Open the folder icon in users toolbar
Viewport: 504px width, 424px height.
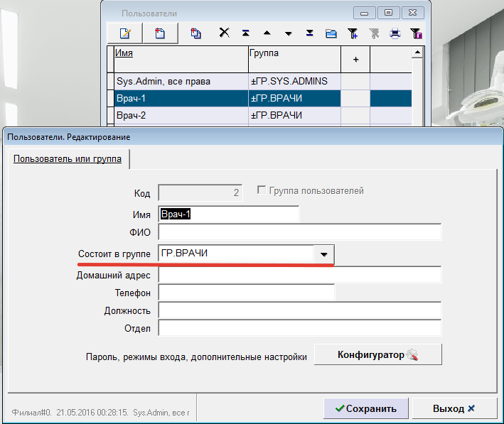(331, 33)
